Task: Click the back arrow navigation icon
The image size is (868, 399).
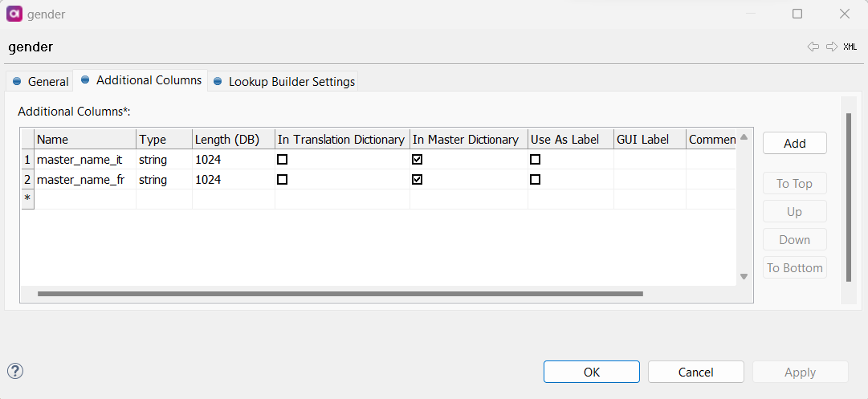Action: pyautogui.click(x=813, y=47)
